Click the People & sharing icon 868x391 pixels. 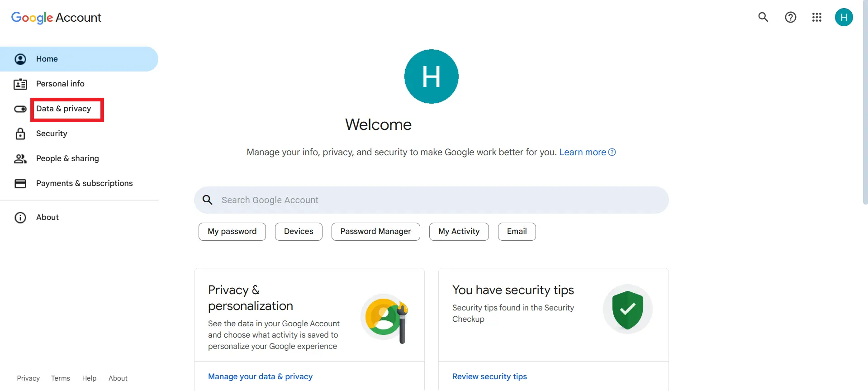point(20,158)
